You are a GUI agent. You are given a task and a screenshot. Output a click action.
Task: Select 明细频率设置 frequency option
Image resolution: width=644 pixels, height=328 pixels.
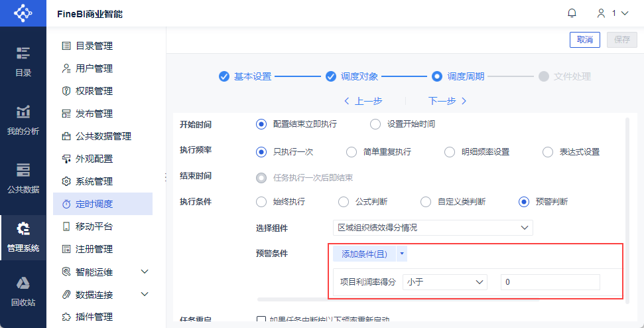(x=450, y=152)
